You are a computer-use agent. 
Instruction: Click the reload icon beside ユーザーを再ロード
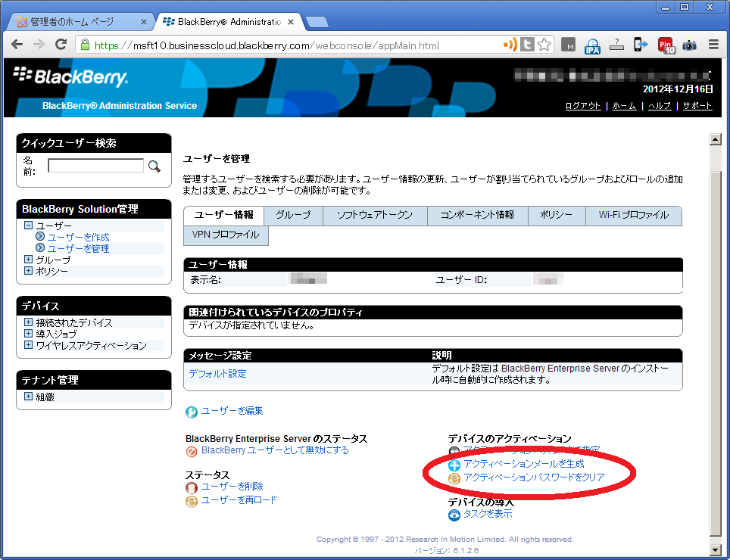[x=192, y=501]
